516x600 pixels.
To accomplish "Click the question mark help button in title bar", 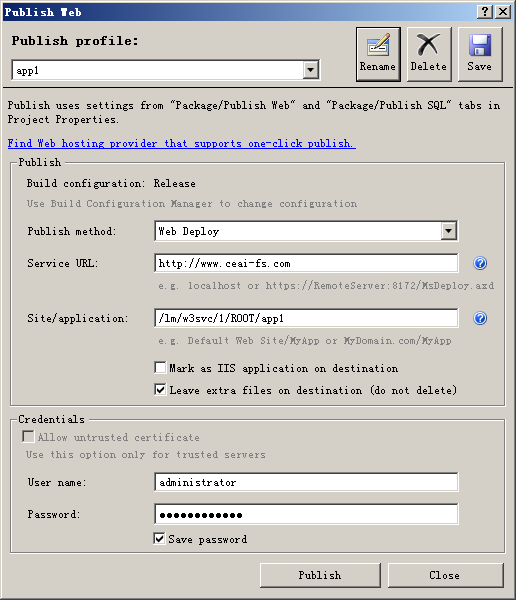I will 485,12.
